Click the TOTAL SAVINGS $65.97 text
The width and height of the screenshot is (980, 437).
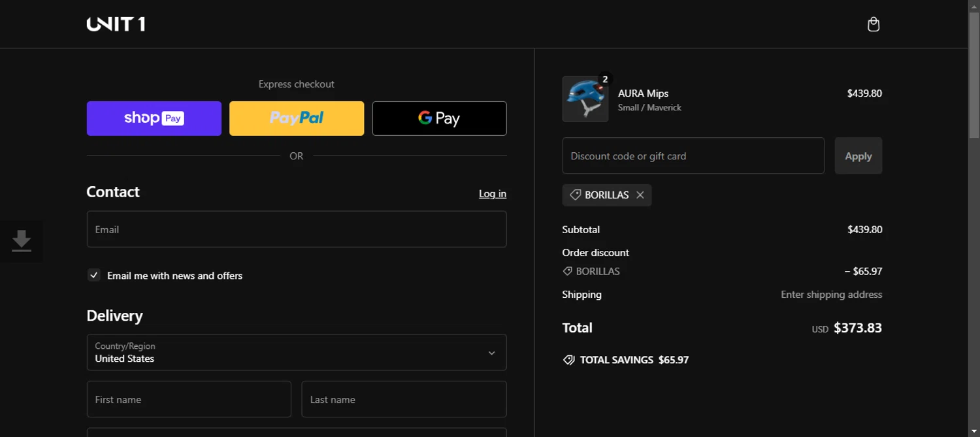[634, 360]
